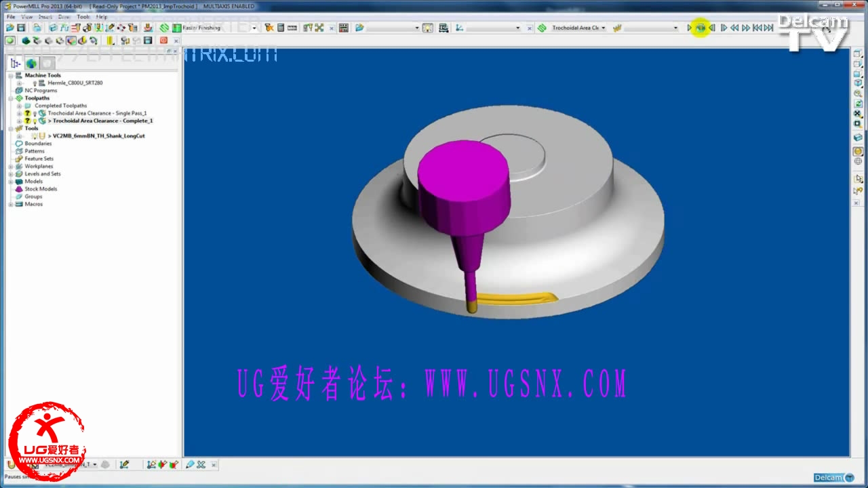Open the File menu
This screenshot has height=488, width=868.
tap(11, 16)
